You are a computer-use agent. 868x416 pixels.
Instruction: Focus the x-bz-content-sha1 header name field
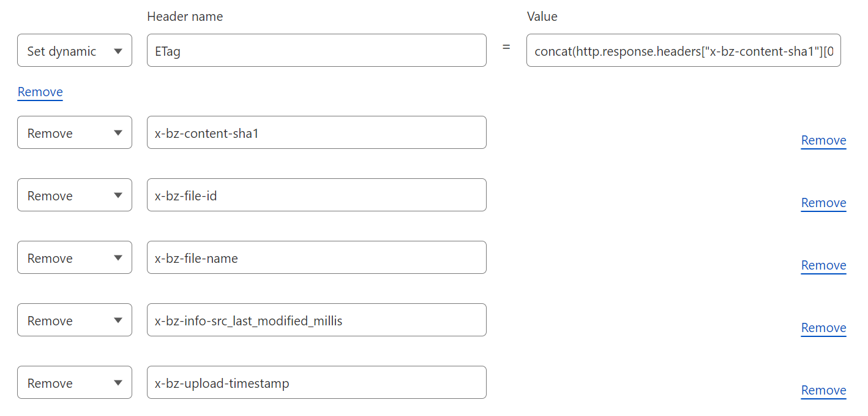tap(316, 133)
